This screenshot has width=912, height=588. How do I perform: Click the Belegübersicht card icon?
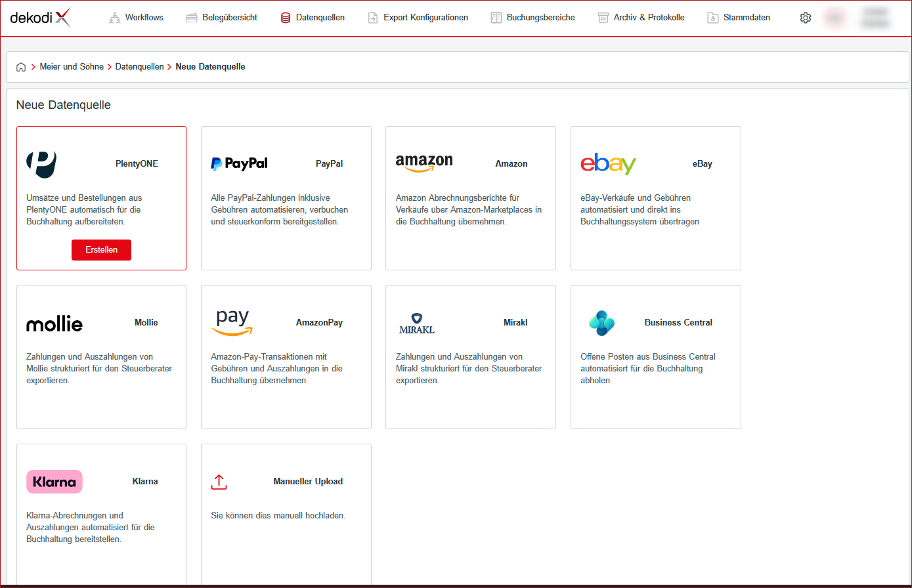pyautogui.click(x=192, y=18)
